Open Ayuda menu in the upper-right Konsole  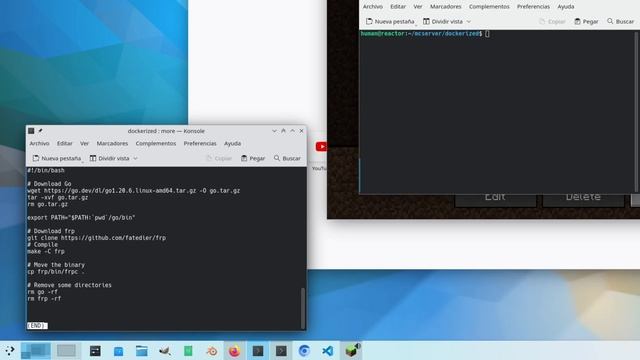click(566, 7)
